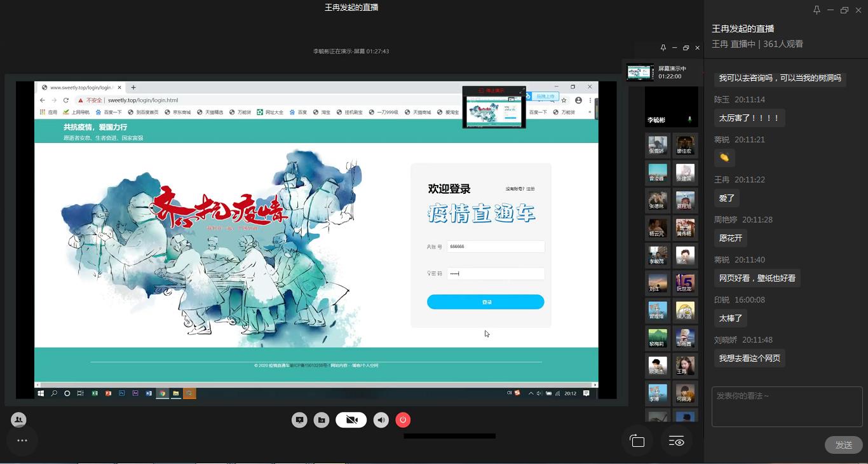Open the restore-down control of the presentation panel
The image size is (868, 464).
tap(686, 48)
